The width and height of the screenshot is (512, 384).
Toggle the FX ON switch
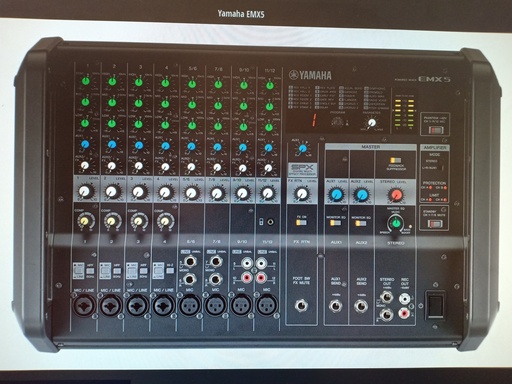(x=301, y=223)
